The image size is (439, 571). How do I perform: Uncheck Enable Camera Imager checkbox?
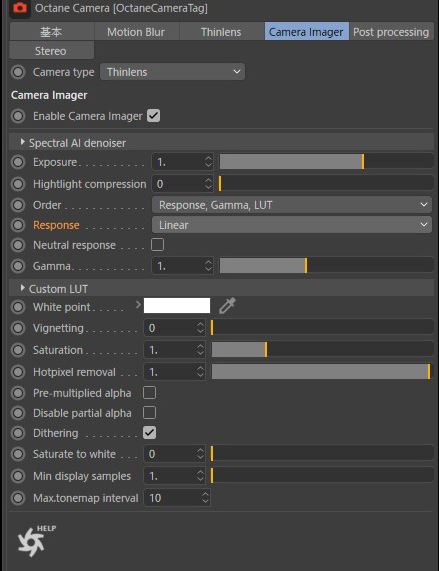pyautogui.click(x=154, y=116)
